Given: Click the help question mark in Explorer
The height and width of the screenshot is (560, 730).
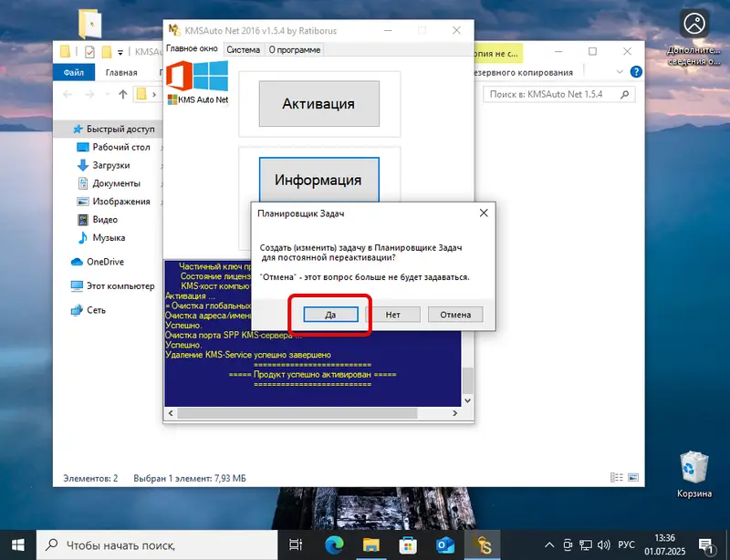Looking at the screenshot, I should 637,72.
